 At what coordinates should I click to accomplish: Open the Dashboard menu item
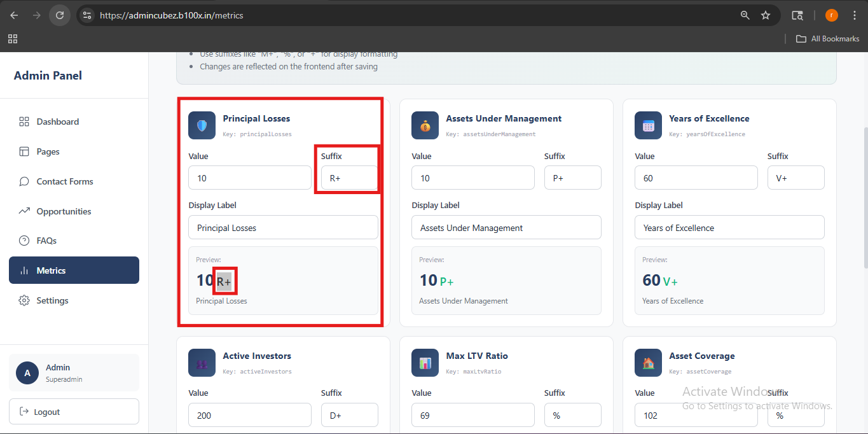74,122
